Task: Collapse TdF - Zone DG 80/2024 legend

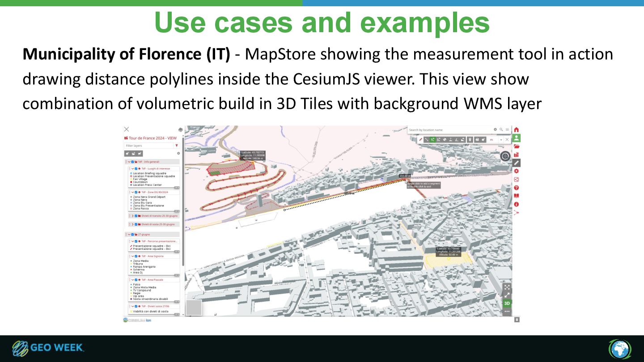Action: [x=132, y=192]
